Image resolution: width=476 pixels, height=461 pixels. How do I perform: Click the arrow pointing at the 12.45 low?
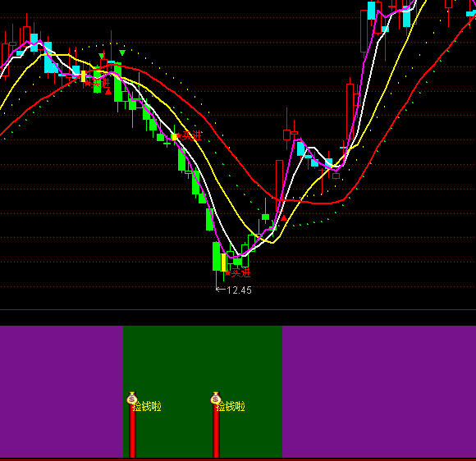[x=221, y=290]
